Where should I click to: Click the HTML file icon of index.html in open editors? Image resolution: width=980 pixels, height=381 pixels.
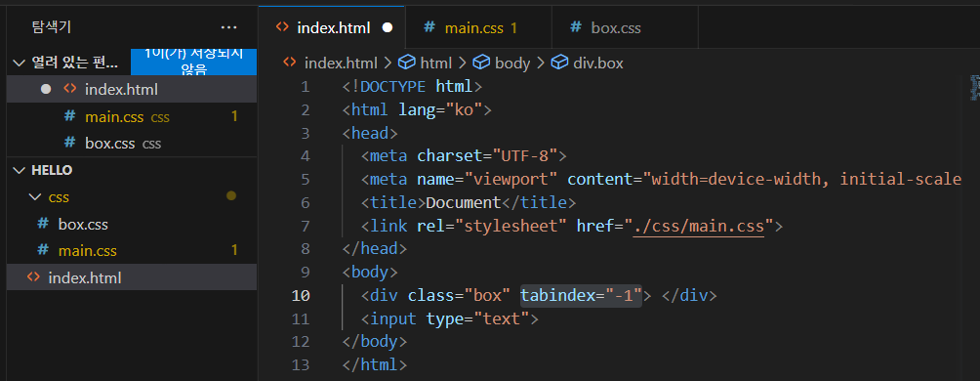point(70,90)
